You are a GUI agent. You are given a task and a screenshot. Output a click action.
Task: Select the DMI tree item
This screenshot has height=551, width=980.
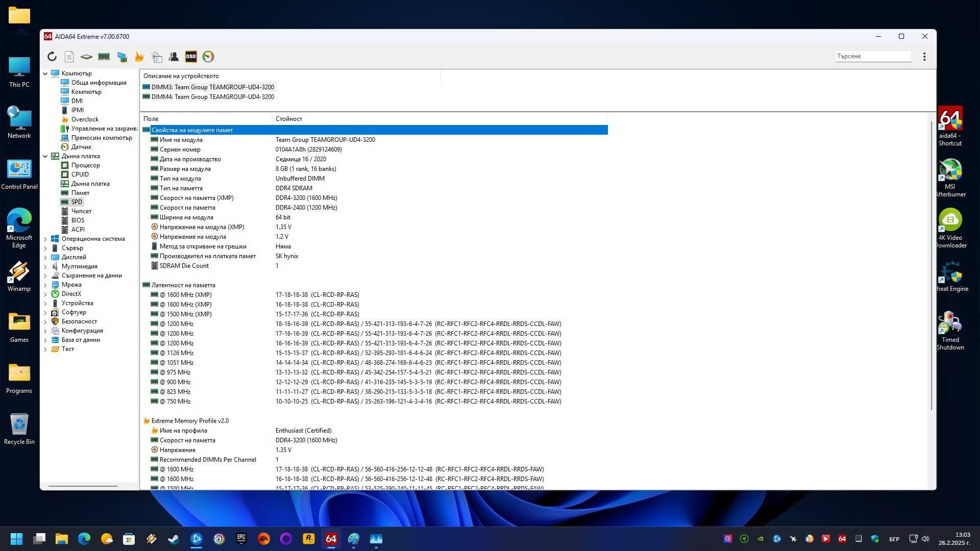point(77,101)
